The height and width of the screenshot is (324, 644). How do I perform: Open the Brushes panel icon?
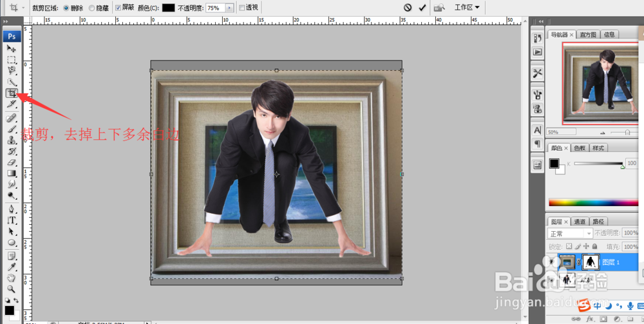pyautogui.click(x=537, y=95)
